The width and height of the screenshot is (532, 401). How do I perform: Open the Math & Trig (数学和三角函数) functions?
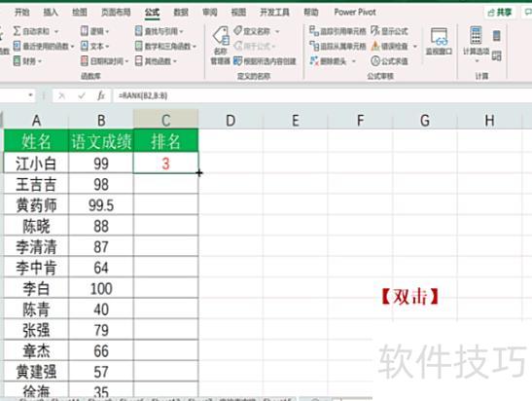point(165,46)
